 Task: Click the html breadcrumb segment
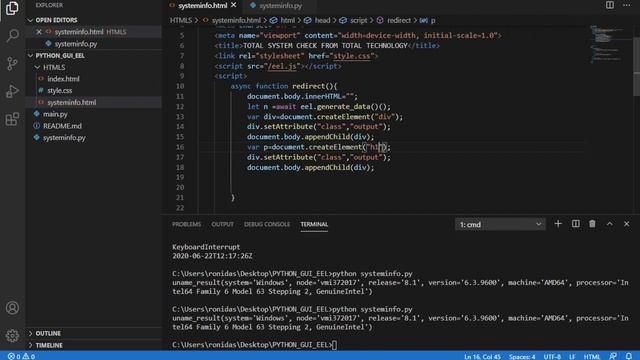coord(287,20)
